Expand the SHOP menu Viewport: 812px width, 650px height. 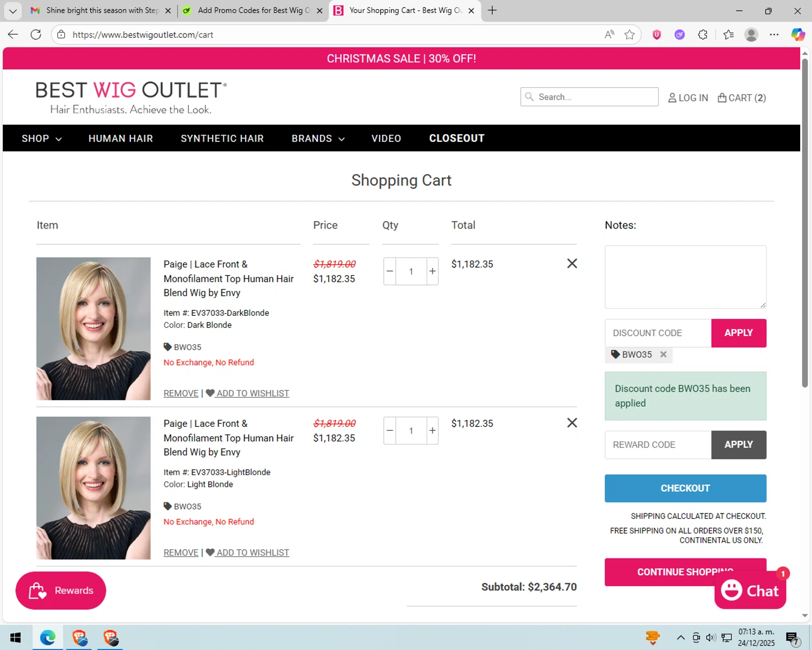pos(42,139)
